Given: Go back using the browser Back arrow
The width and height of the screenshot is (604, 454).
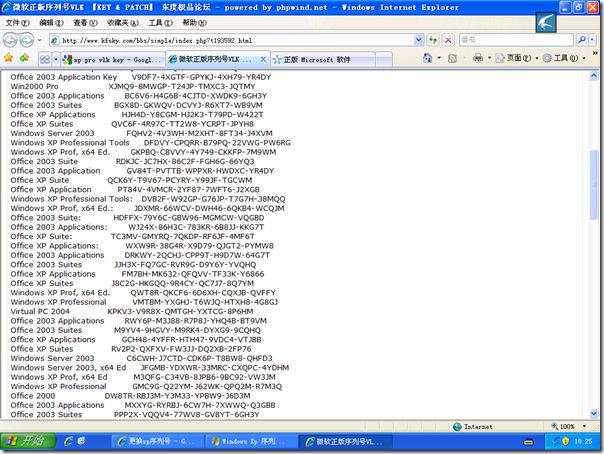Looking at the screenshot, I should (10, 40).
